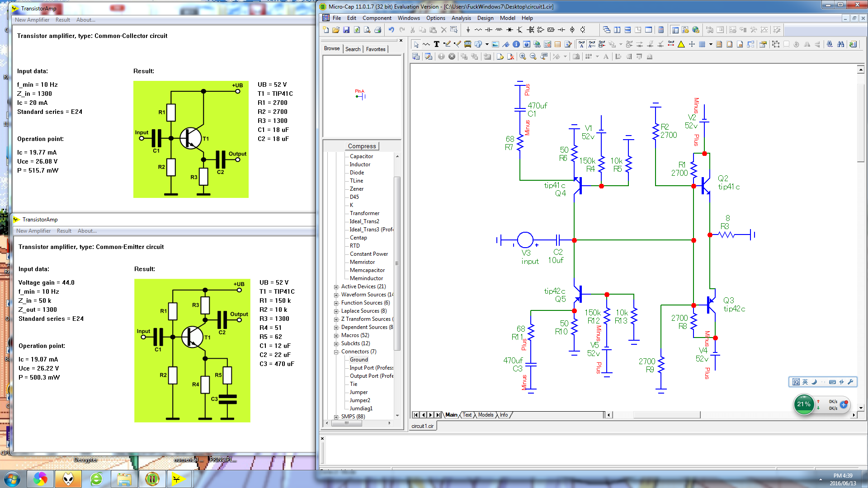Expand the SMPS tree node
Screen dimensions: 868x488
(336, 417)
